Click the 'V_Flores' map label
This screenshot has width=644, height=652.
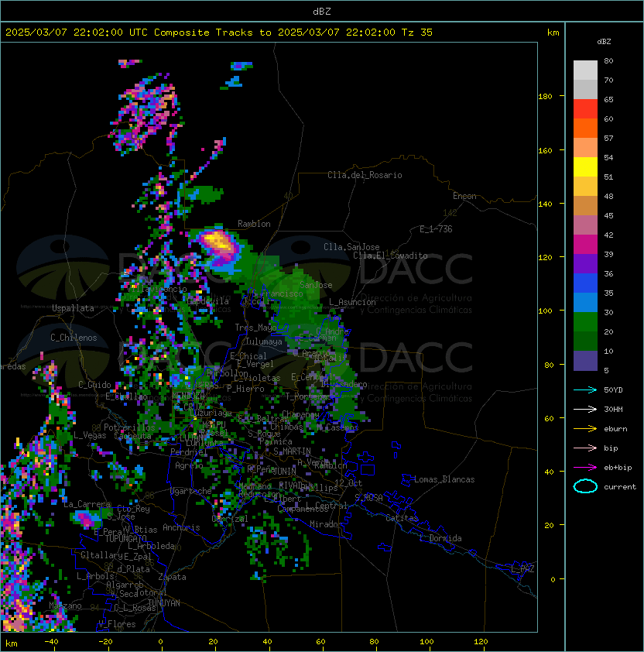click(x=117, y=624)
